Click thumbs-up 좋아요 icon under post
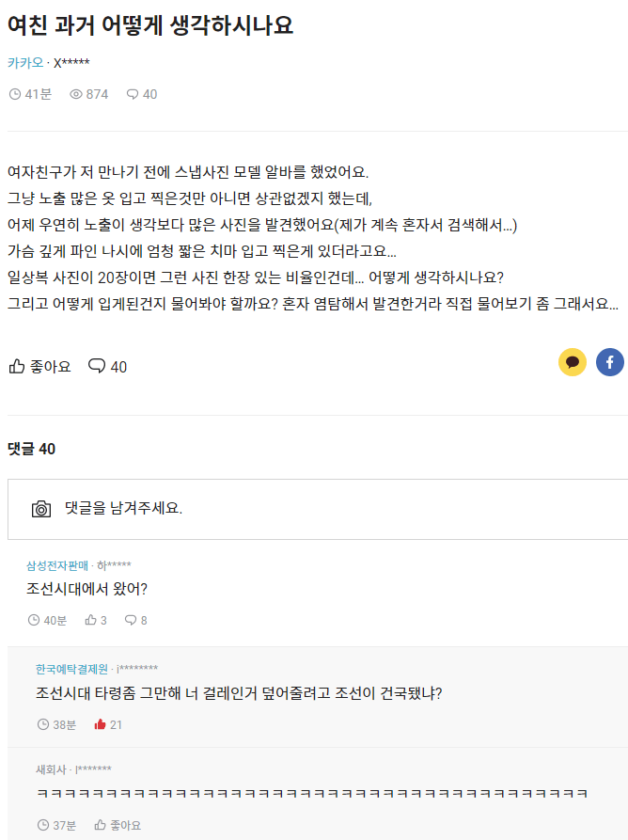This screenshot has width=628, height=840. (x=17, y=367)
